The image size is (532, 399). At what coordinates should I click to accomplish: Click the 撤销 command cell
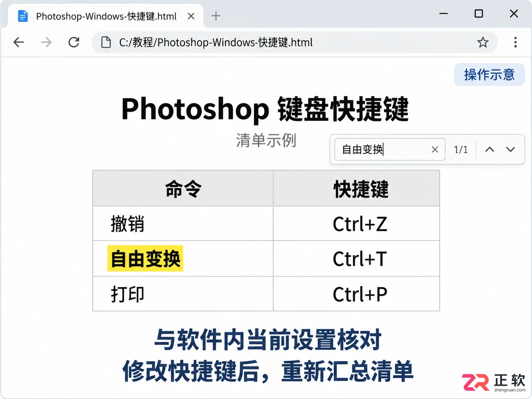click(183, 224)
